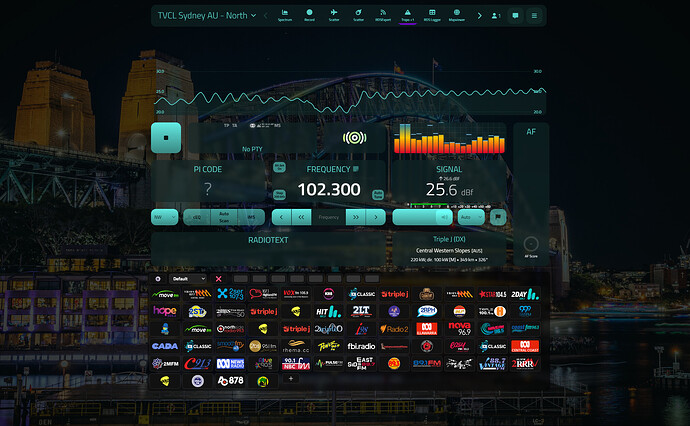Image resolution: width=690 pixels, height=426 pixels.
Task: Tune to the 2MFM station logo
Action: pos(165,364)
